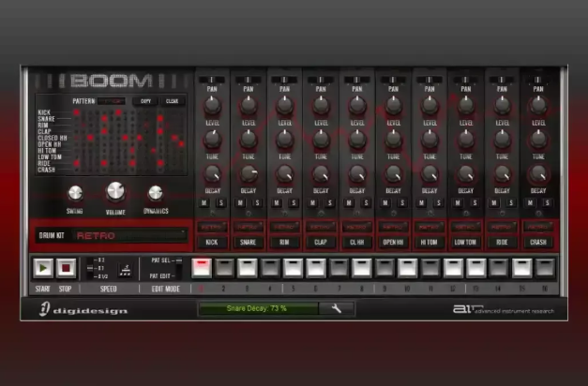Click the Kick channel Tune knob
This screenshot has height=386, width=588.
212,139
